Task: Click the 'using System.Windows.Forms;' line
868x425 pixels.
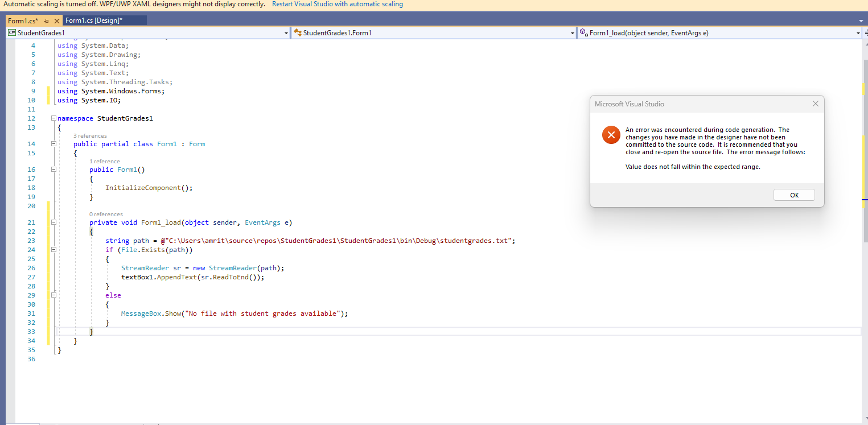Action: tap(111, 91)
